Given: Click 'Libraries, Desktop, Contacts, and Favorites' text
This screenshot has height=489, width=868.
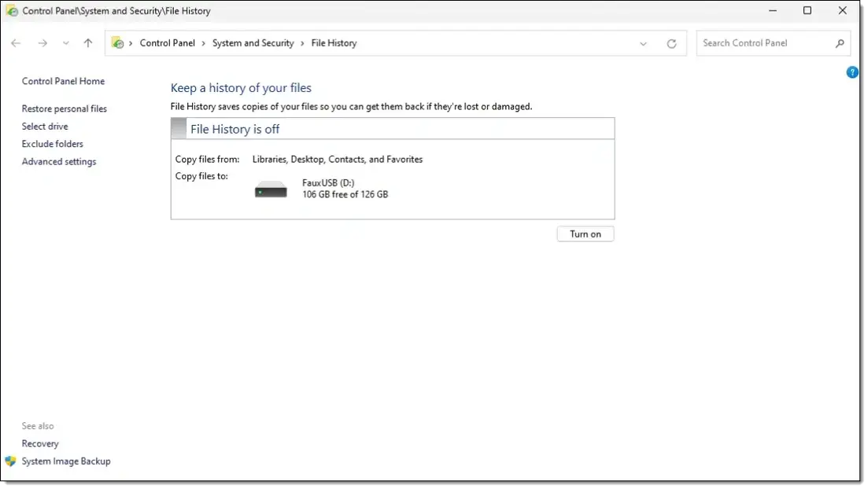Looking at the screenshot, I should tap(337, 160).
